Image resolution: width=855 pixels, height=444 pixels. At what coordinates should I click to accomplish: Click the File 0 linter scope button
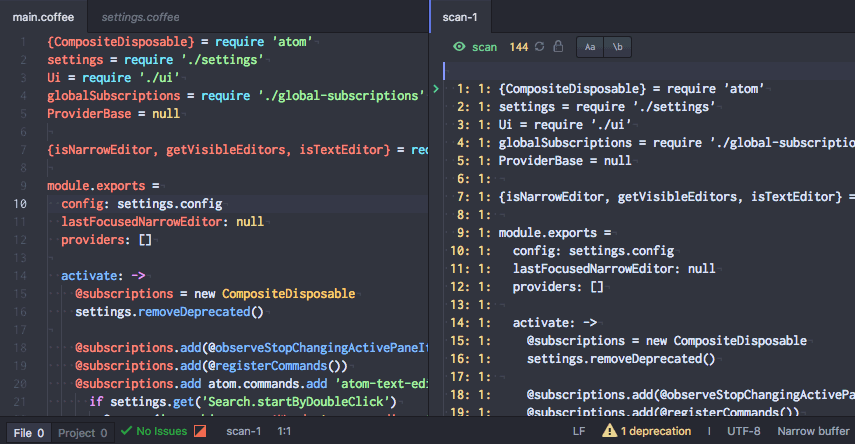tap(29, 433)
